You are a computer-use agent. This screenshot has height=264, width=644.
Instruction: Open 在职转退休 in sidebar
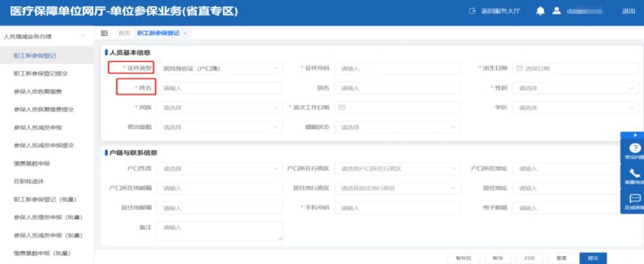point(29,182)
